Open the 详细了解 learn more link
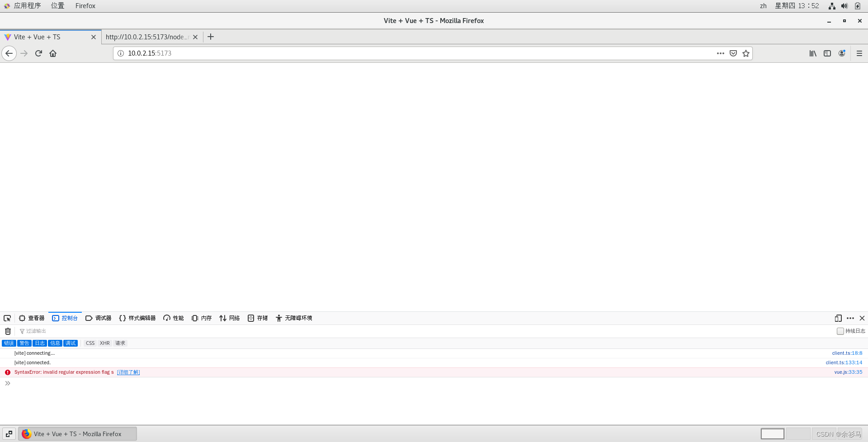Image resolution: width=868 pixels, height=442 pixels. click(x=128, y=372)
